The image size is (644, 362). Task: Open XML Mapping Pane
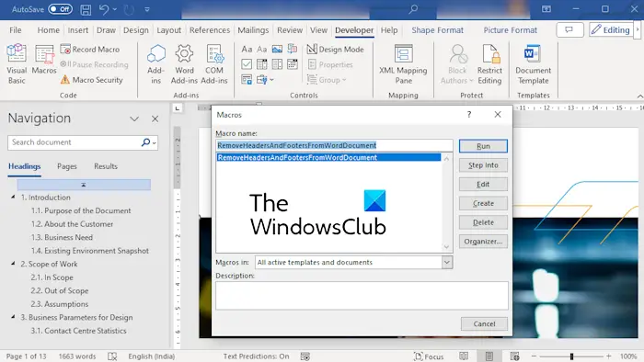coord(403,64)
